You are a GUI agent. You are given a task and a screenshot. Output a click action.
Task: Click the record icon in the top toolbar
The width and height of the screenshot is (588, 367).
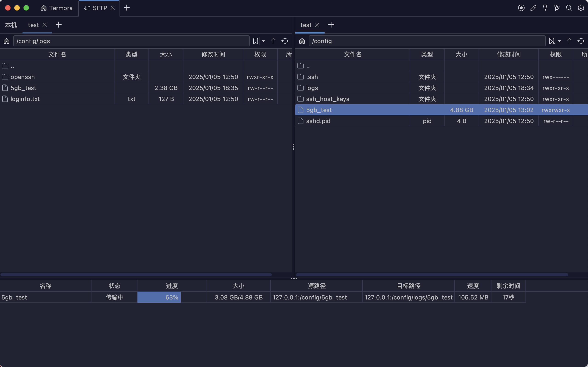click(521, 8)
